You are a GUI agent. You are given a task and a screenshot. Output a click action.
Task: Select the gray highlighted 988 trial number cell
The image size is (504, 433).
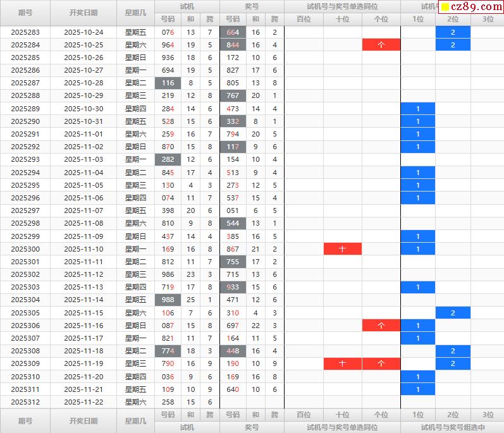click(x=168, y=300)
